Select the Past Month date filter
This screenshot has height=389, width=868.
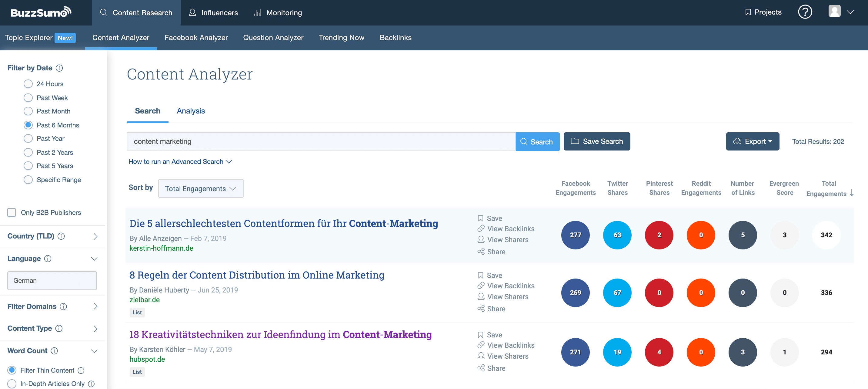point(28,111)
